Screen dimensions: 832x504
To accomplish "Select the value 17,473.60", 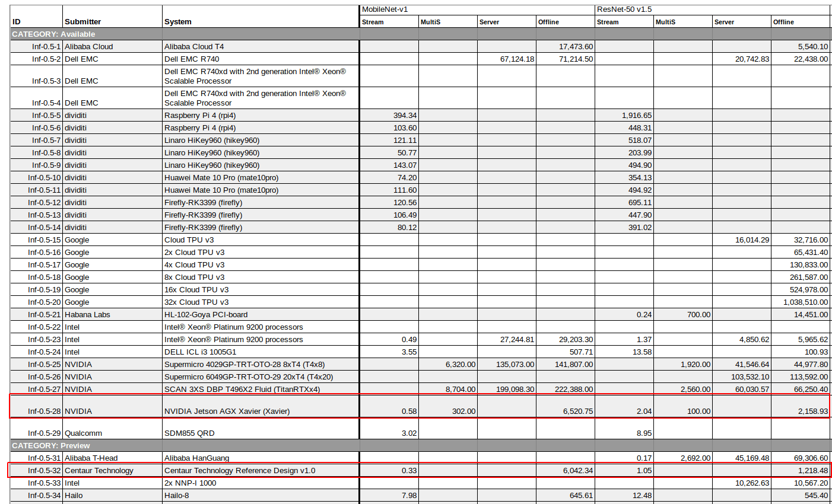I will click(x=576, y=47).
